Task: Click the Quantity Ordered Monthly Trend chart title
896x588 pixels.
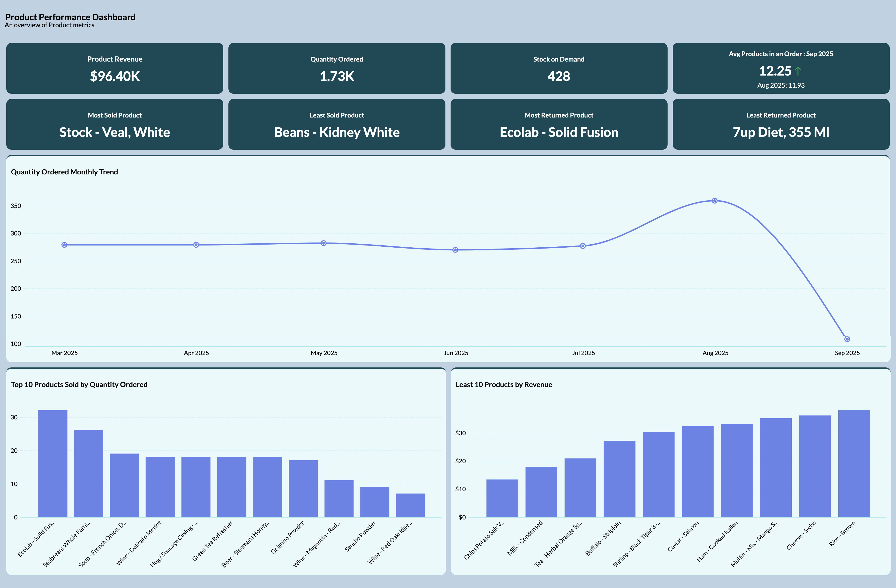Action: [x=64, y=172]
